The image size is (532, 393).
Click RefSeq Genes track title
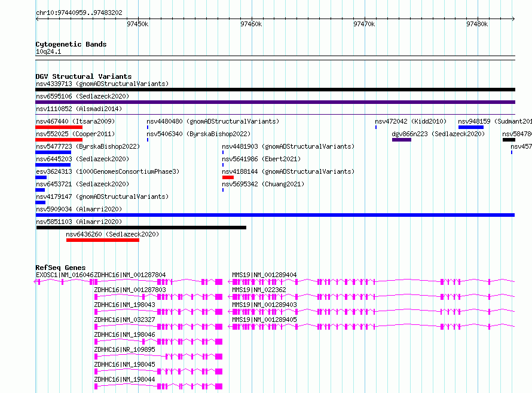[x=60, y=268]
